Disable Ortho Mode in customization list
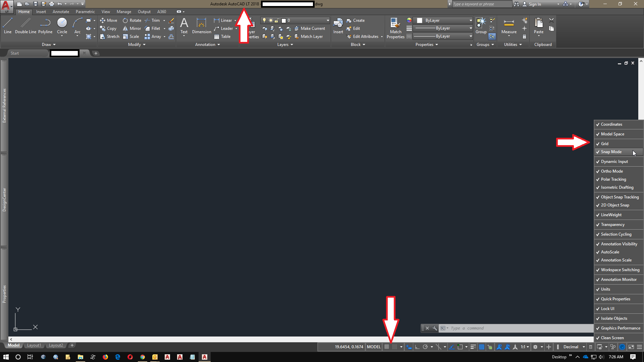Screen dimensions: 644x362 (x=612, y=171)
